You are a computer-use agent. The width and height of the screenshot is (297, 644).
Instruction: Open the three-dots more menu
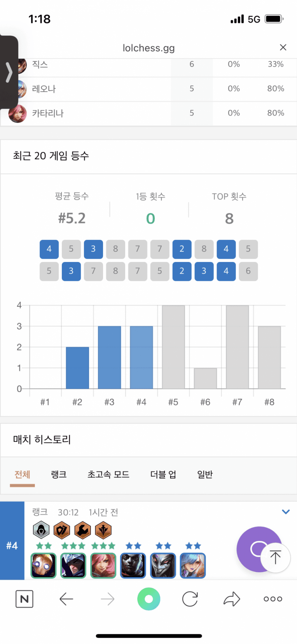pos(273,599)
